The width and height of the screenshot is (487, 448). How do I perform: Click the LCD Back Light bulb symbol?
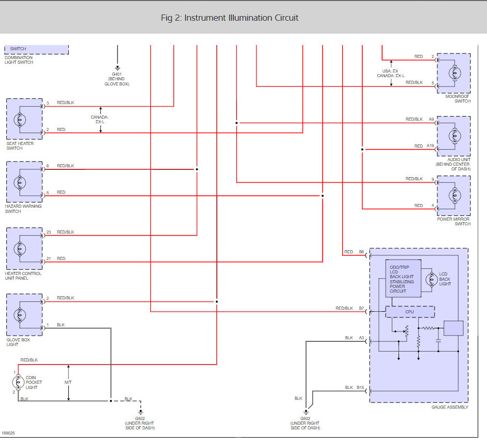432,279
